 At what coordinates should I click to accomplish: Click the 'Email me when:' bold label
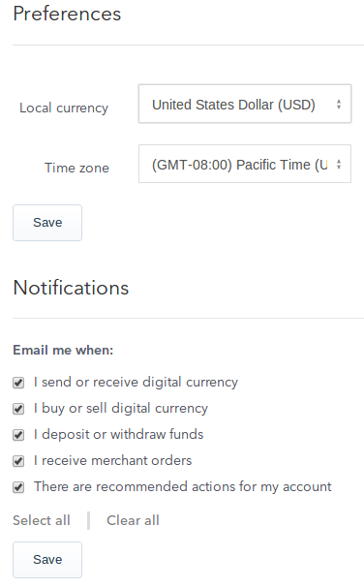63,350
